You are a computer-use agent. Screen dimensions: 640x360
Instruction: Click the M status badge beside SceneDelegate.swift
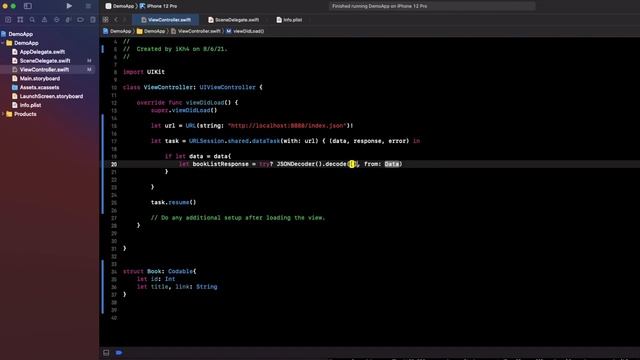click(x=89, y=61)
